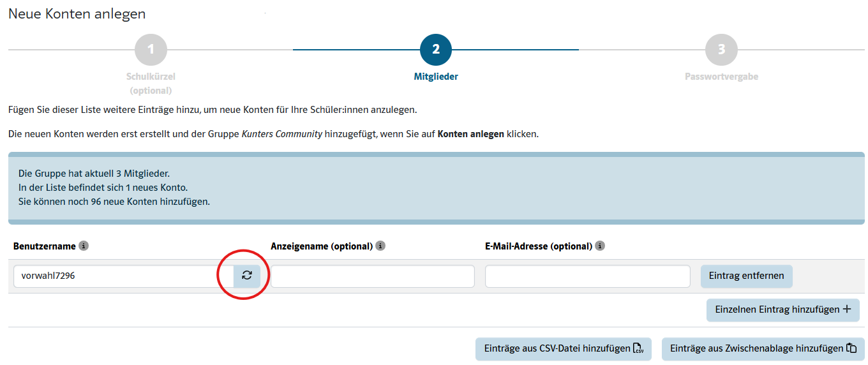Jump to step 3 circle
This screenshot has height=365, width=868.
coord(721,50)
